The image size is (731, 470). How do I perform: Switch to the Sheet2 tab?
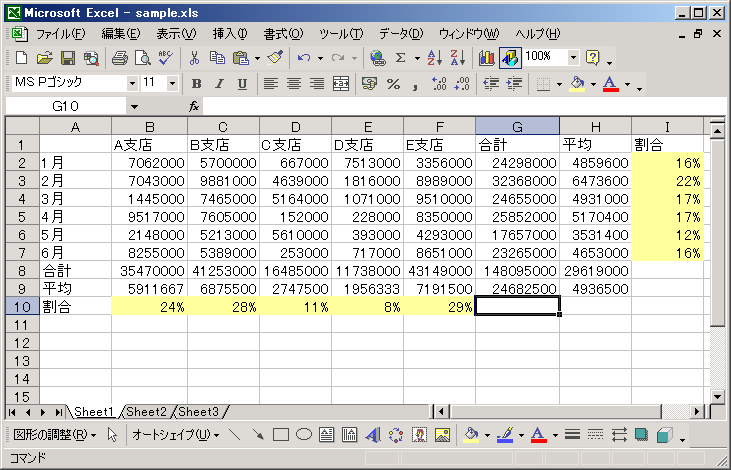tap(146, 412)
